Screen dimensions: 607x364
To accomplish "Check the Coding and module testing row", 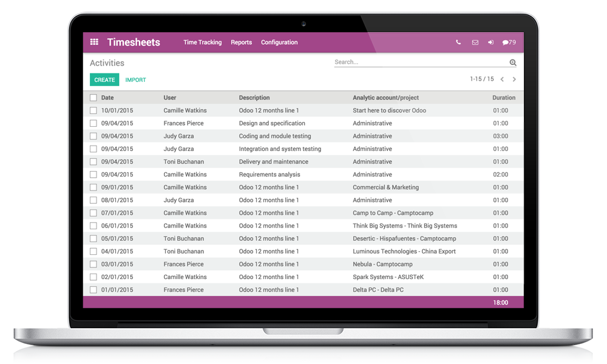I will 93,136.
